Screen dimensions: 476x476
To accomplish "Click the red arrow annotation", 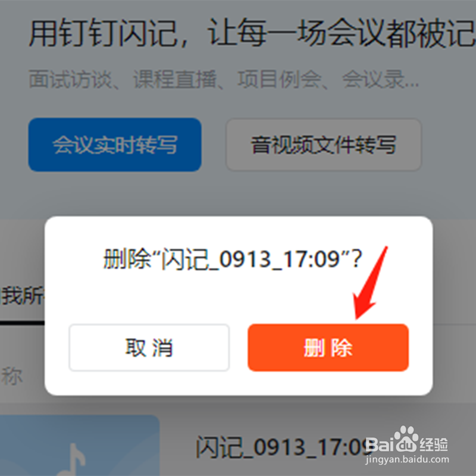I will (370, 283).
